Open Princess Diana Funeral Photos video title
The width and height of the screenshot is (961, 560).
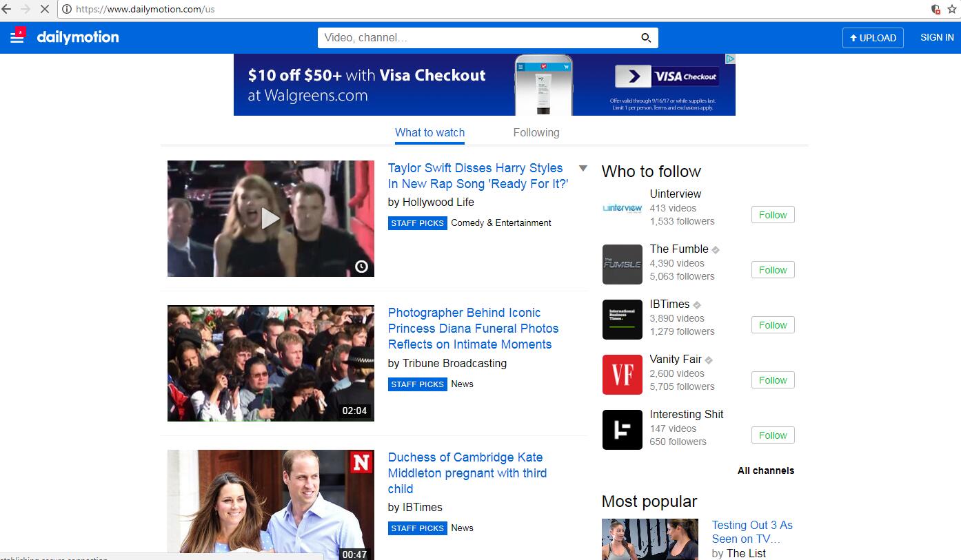473,329
